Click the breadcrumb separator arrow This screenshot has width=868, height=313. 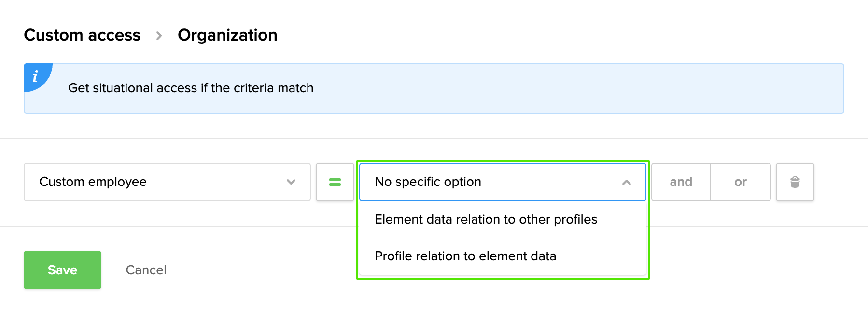point(159,36)
